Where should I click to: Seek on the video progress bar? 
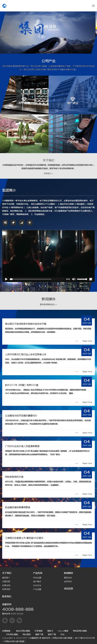pyautogui.click(x=37, y=279)
